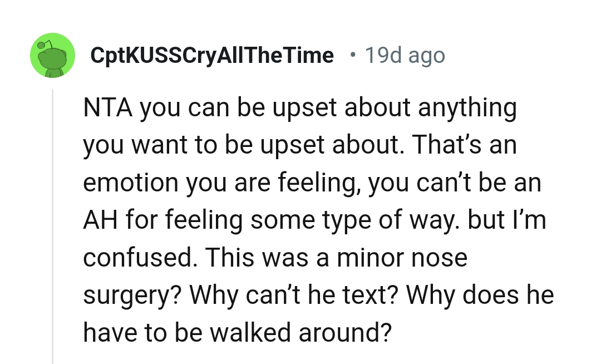Click the 19d ago timestamp

(405, 55)
